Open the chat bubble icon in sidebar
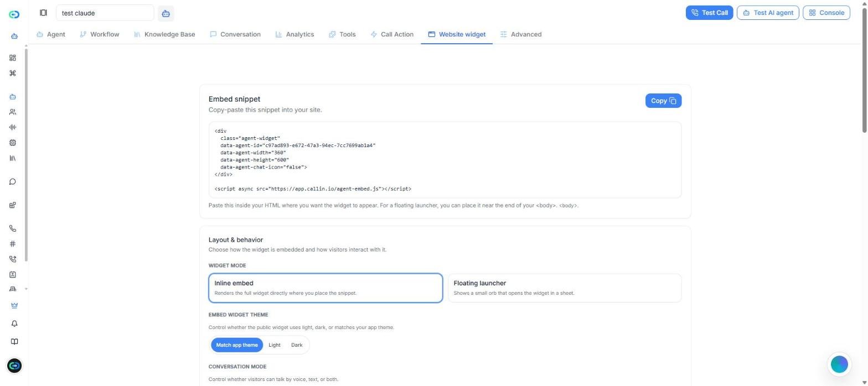Viewport: 868px width, 386px height. coord(13,182)
